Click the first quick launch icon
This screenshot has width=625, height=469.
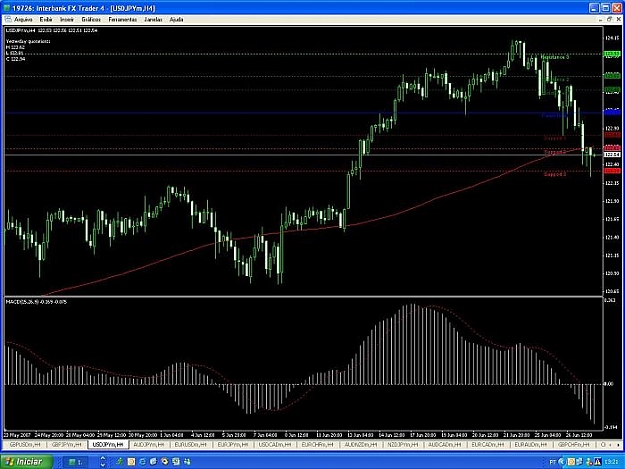[x=120, y=462]
